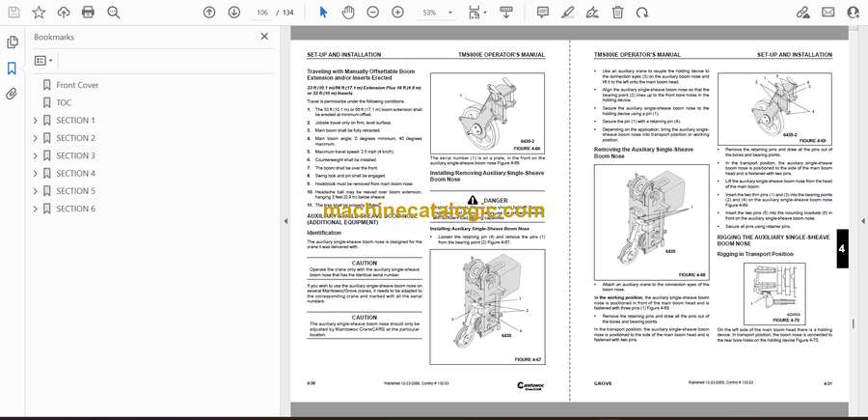Send the file by email
Image resolution: width=868 pixels, height=420 pixels.
(x=828, y=13)
